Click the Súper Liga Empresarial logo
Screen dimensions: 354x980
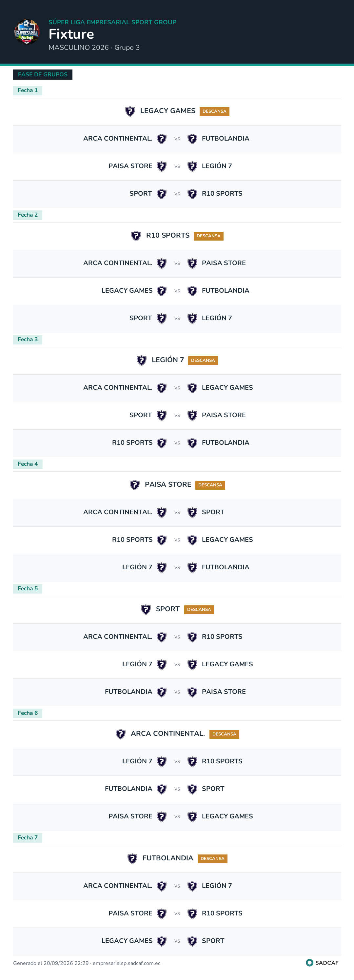coord(27,32)
